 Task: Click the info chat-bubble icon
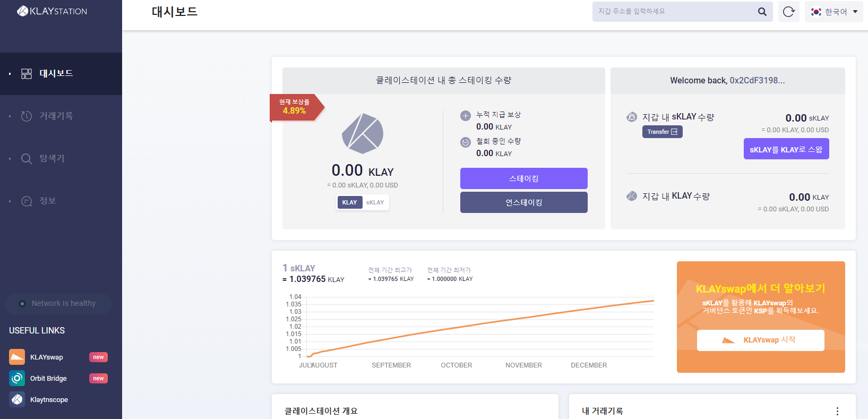(27, 201)
